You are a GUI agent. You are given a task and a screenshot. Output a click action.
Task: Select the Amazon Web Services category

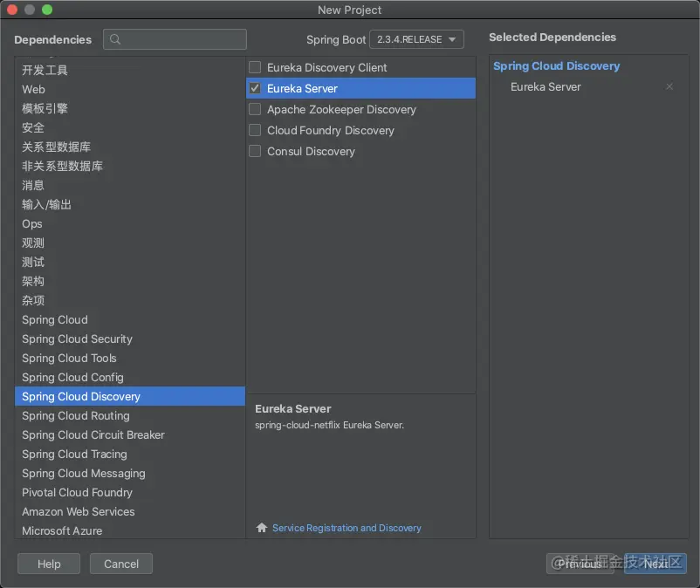pyautogui.click(x=79, y=512)
